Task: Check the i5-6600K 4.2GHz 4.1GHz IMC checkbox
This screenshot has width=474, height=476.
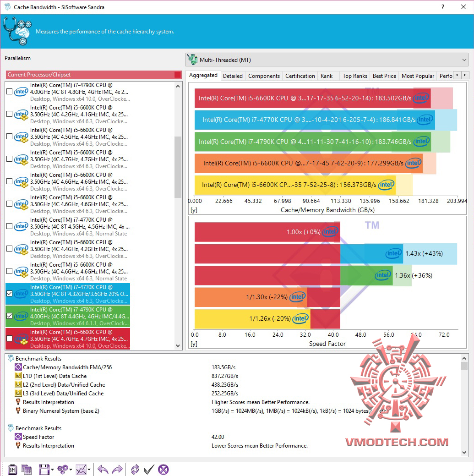Action: click(x=10, y=114)
